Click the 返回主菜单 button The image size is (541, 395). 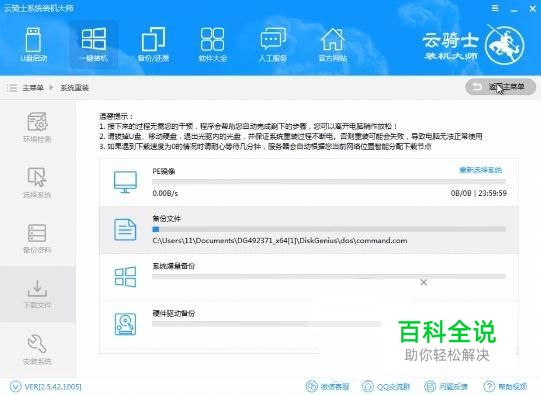[500, 87]
